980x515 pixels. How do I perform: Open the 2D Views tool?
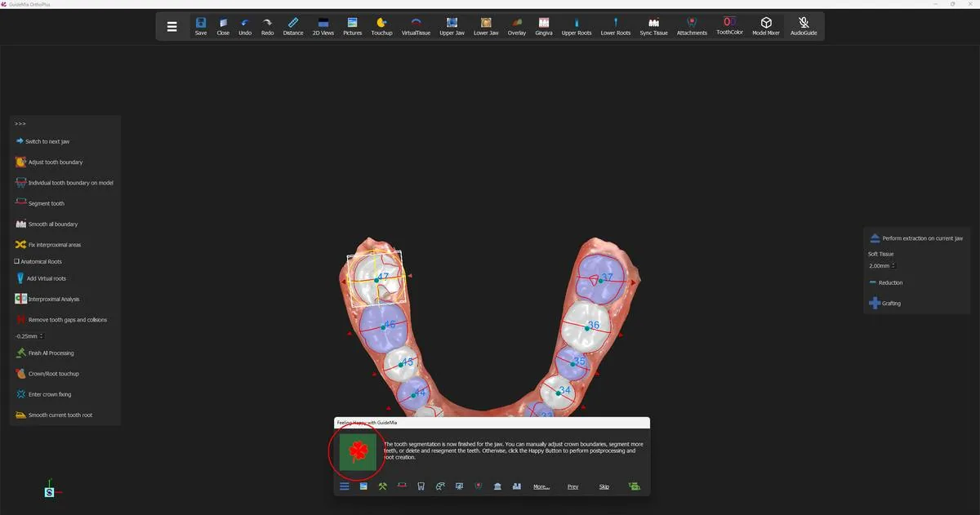[323, 27]
